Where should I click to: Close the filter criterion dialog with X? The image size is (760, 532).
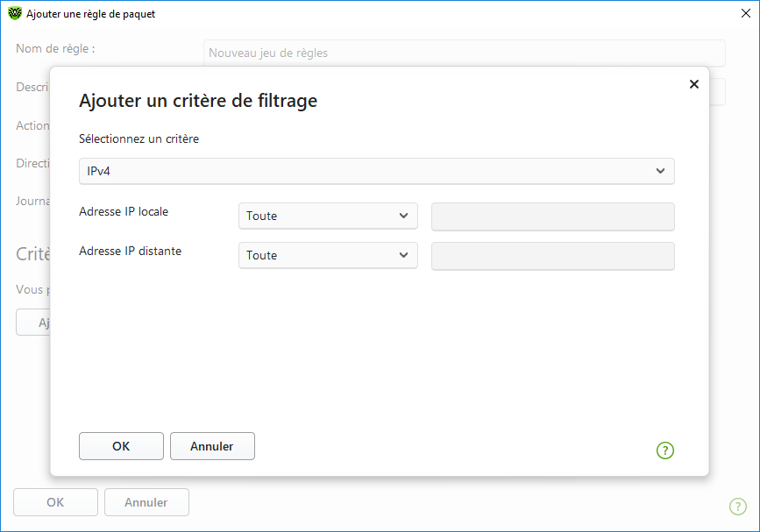point(694,84)
